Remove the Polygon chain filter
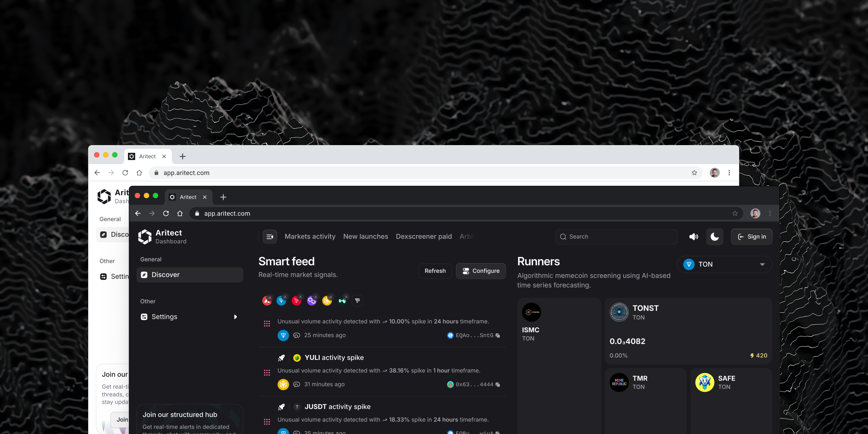The height and width of the screenshot is (434, 868). coord(316,297)
